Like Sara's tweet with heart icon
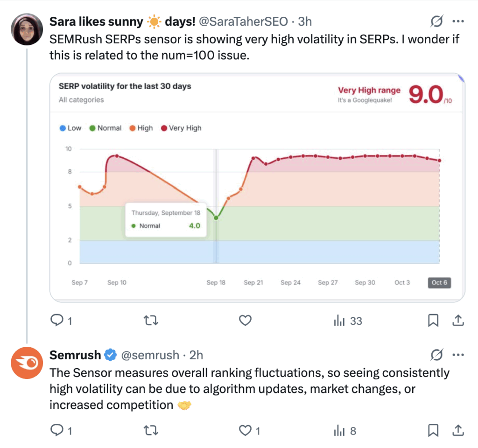478x448 pixels. tap(245, 321)
